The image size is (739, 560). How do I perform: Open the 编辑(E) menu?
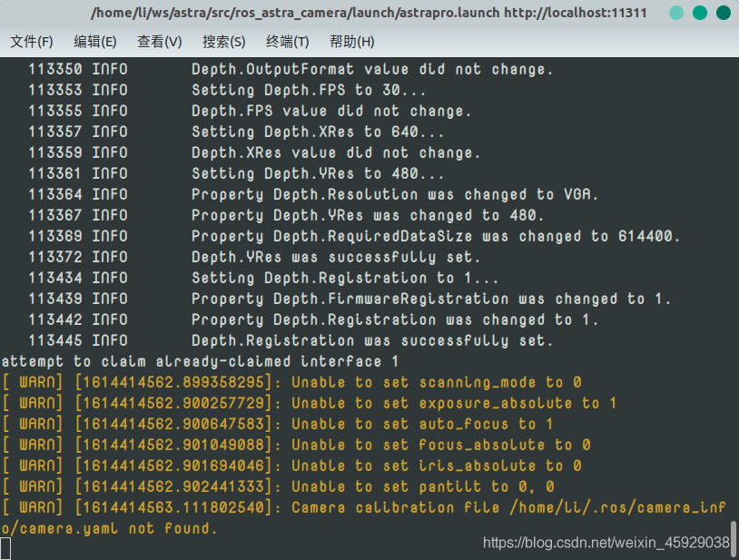94,42
